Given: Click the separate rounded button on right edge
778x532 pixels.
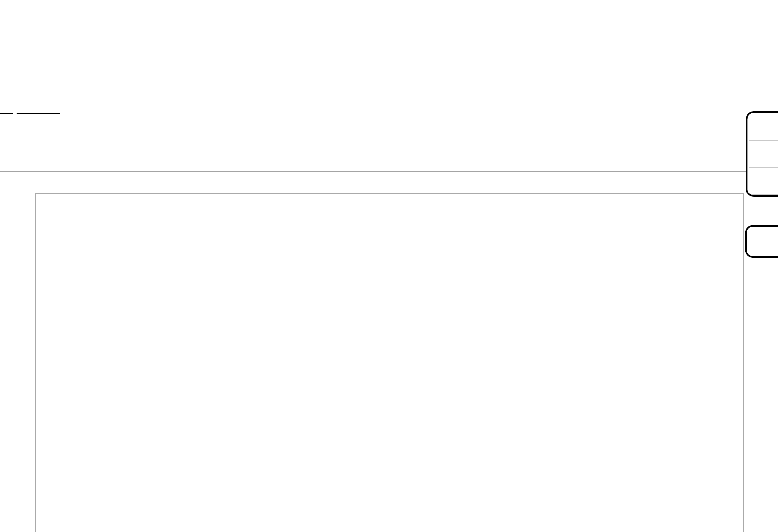Looking at the screenshot, I should [763, 242].
